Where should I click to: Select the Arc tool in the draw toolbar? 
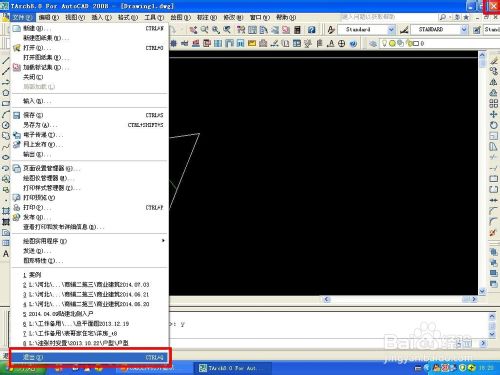[x=6, y=114]
